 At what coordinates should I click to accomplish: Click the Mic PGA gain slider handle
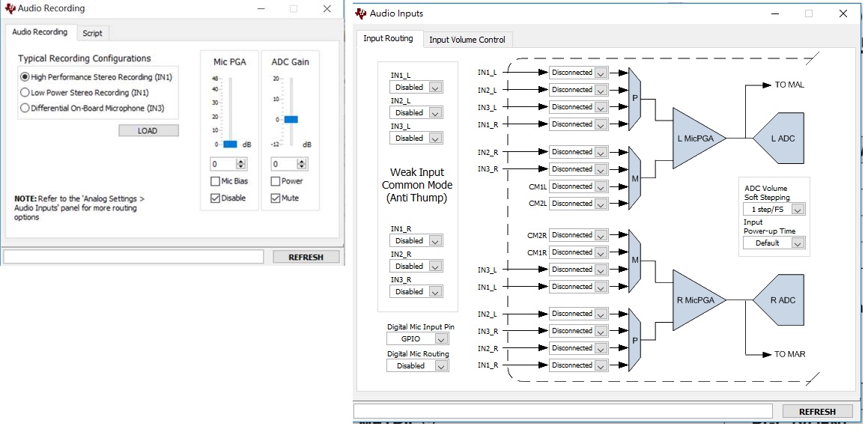[230, 144]
